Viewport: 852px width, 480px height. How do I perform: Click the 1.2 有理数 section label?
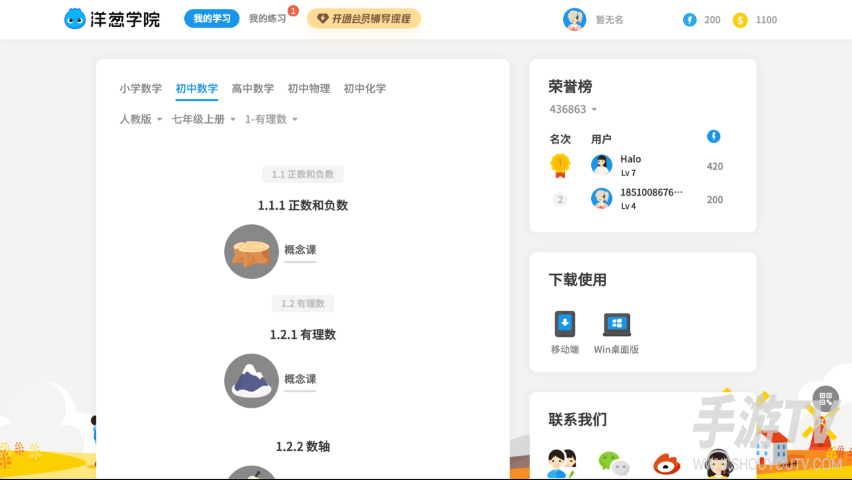point(303,303)
